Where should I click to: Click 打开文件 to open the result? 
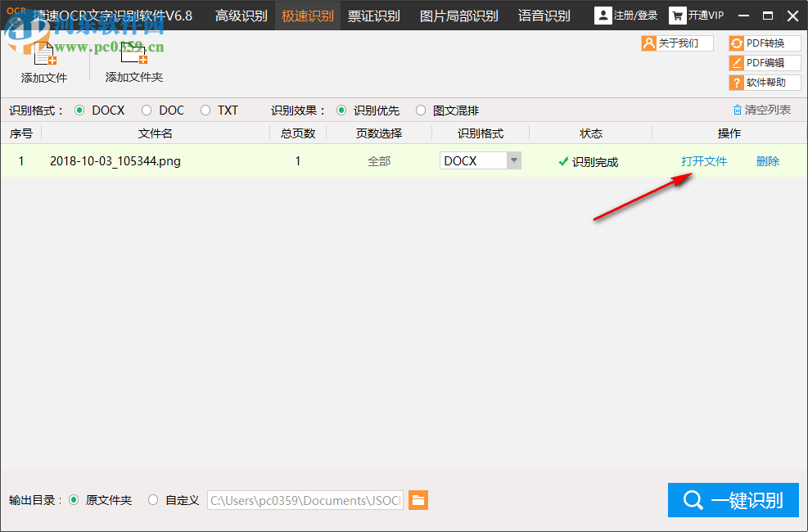[x=704, y=160]
